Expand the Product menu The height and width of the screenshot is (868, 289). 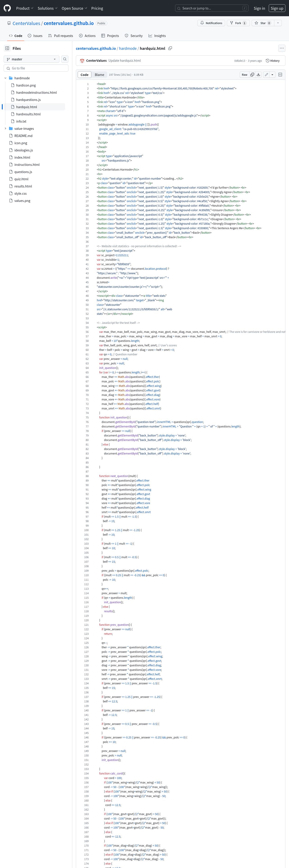coord(25,8)
